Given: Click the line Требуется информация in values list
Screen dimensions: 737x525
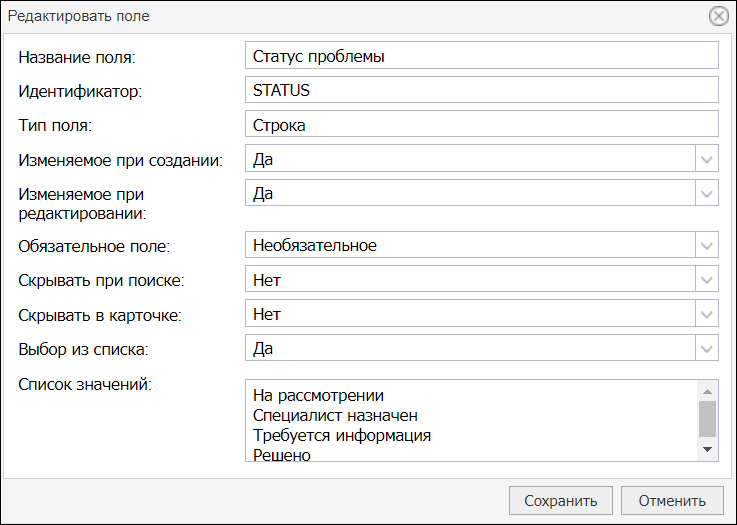Looking at the screenshot, I should [342, 435].
